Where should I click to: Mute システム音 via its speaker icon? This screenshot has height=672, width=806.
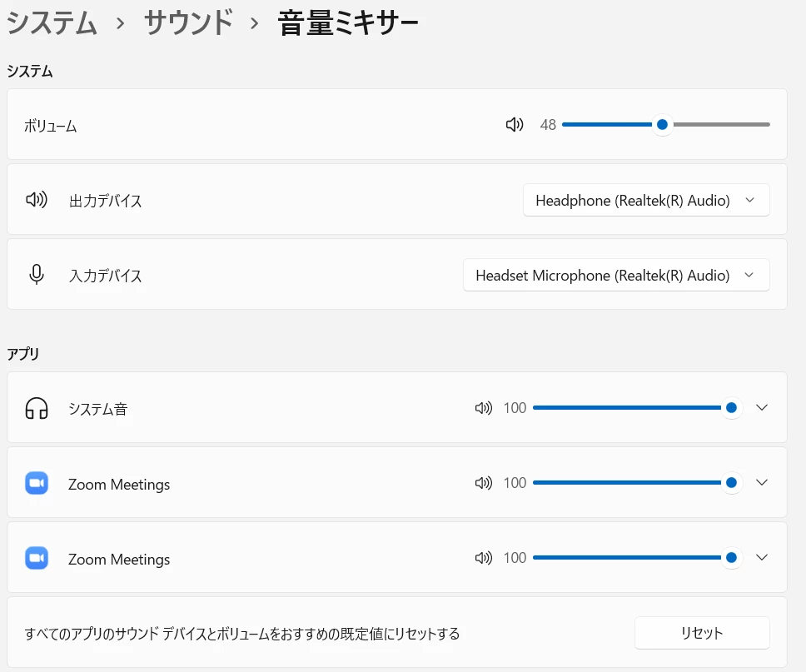tap(483, 408)
